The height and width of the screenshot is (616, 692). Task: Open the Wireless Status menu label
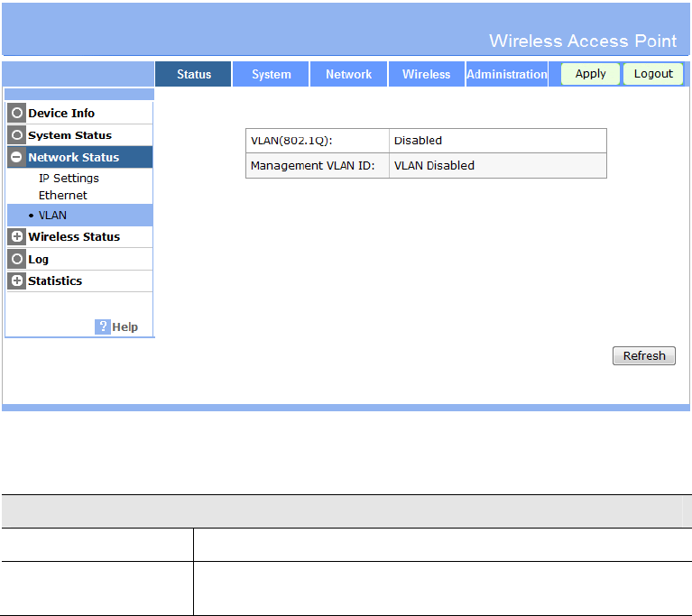[x=74, y=237]
